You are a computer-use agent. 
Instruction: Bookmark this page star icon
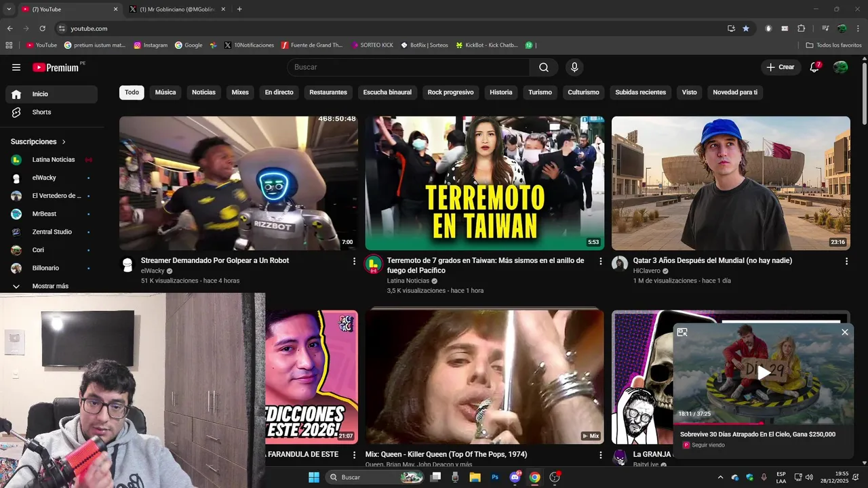click(x=746, y=28)
